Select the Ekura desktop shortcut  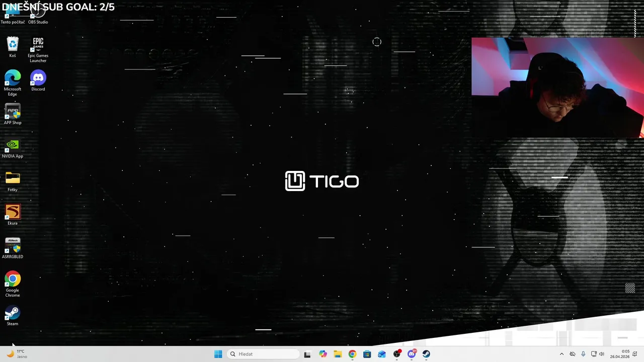click(x=13, y=215)
